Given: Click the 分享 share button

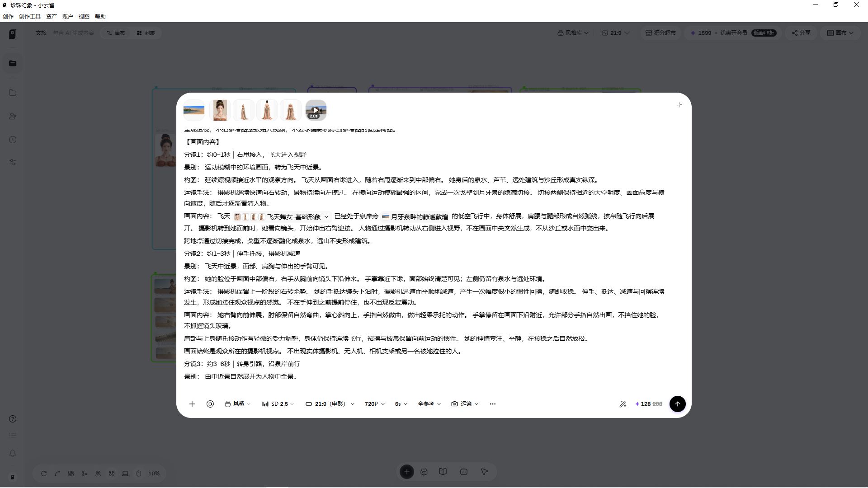Looking at the screenshot, I should point(801,33).
